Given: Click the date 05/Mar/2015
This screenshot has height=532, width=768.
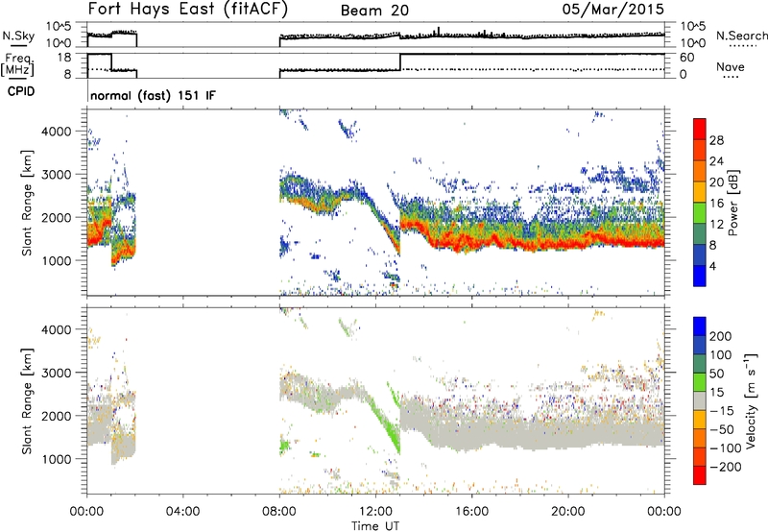Looking at the screenshot, I should (612, 9).
